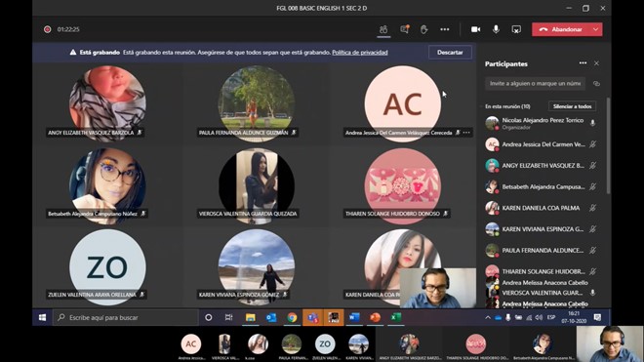Screen dimensions: 644x362
Task: Select KAREN DANIELA COA PALMA in participant list
Action: [541, 208]
